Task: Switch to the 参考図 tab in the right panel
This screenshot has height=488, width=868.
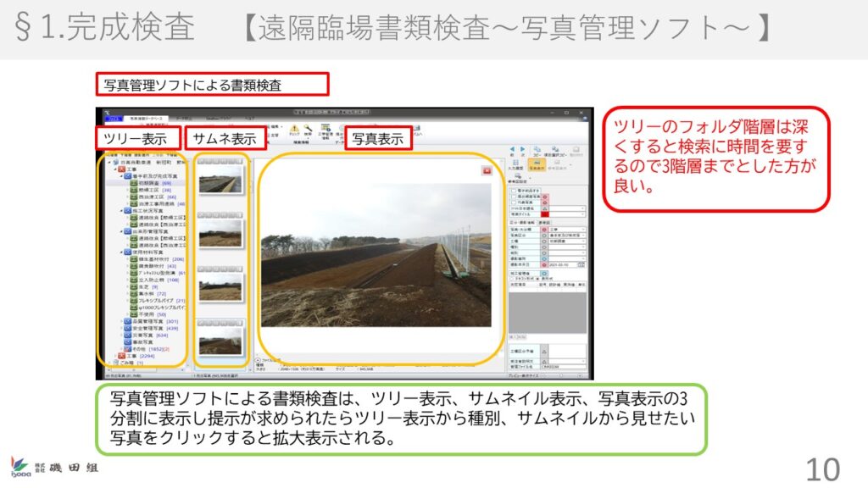Action: [544, 223]
